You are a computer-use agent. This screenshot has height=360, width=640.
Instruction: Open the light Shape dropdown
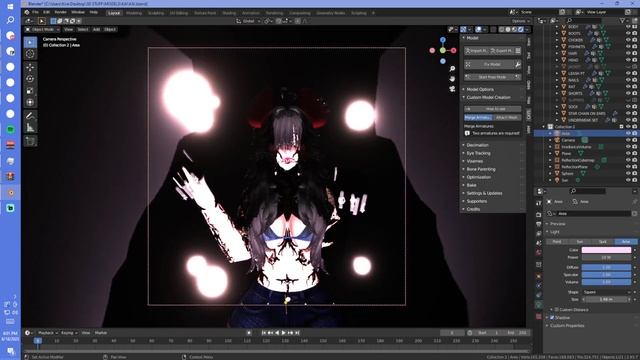606,292
